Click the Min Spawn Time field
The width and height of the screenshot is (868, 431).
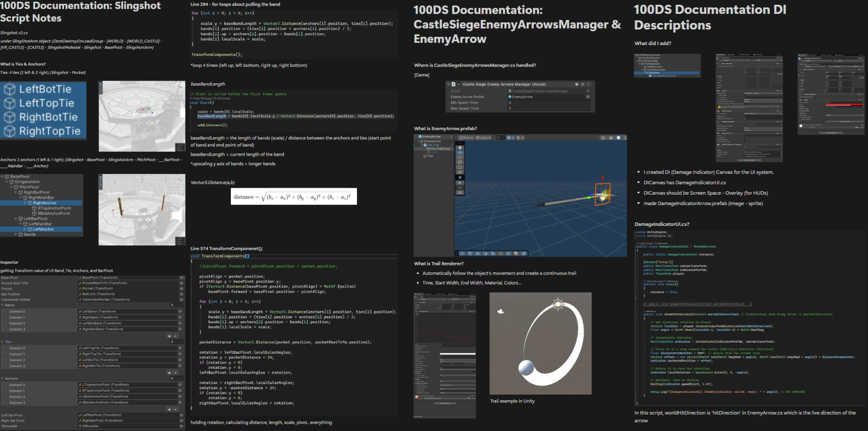click(549, 103)
